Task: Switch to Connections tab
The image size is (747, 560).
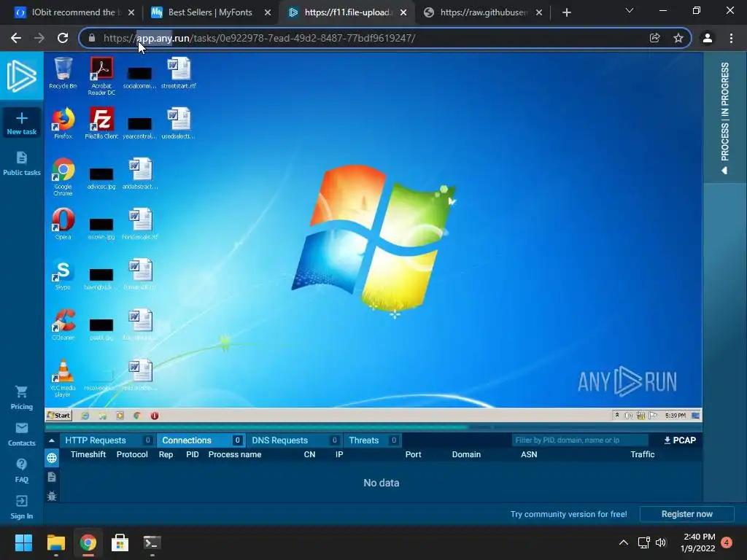Action: pos(201,440)
